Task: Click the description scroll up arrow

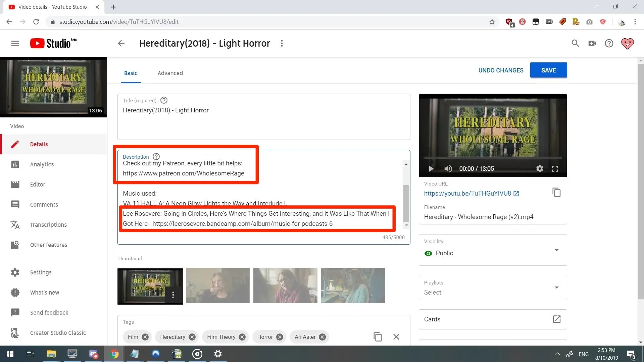Action: coord(406,164)
